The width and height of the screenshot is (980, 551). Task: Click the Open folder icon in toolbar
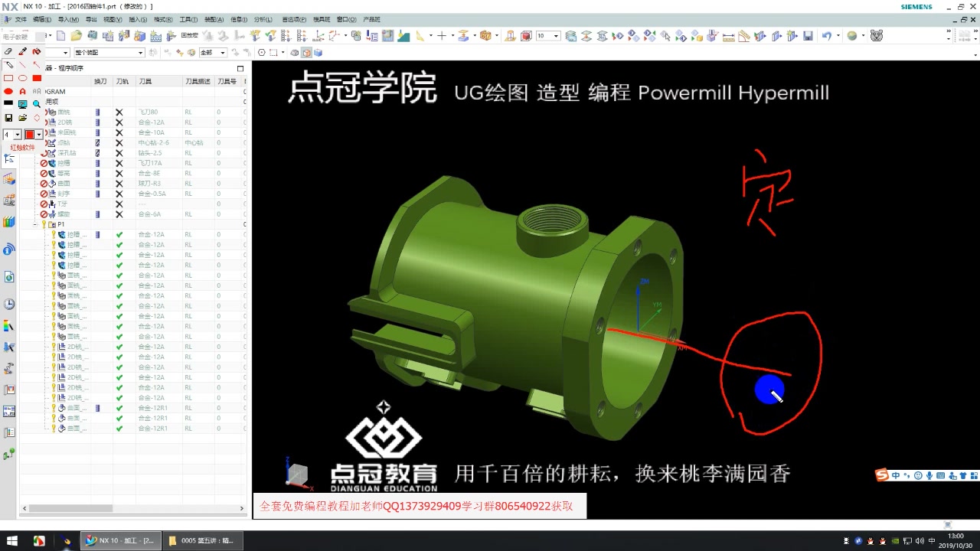click(76, 36)
